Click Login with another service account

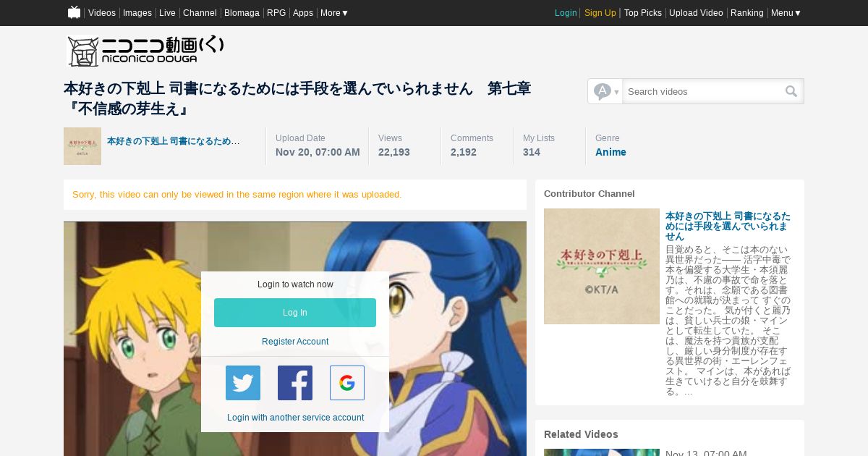tap(295, 418)
